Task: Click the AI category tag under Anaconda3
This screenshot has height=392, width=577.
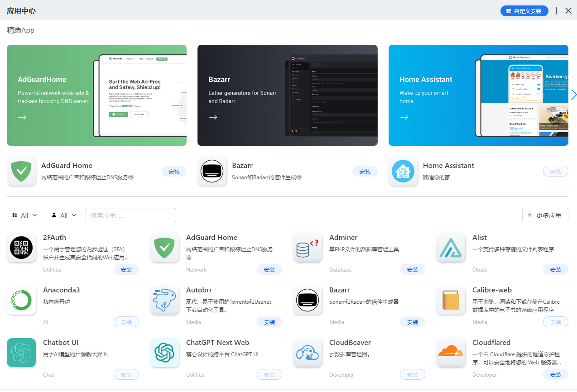Action: click(x=46, y=322)
